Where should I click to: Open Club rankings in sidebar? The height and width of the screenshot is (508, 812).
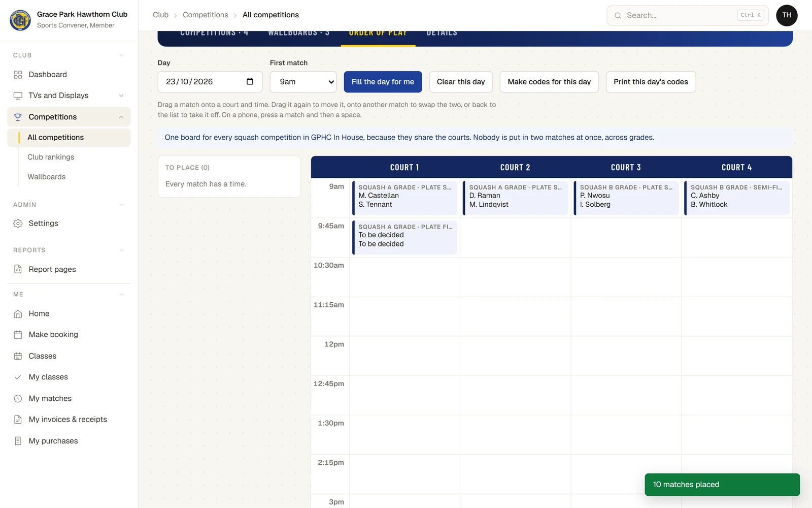51,157
